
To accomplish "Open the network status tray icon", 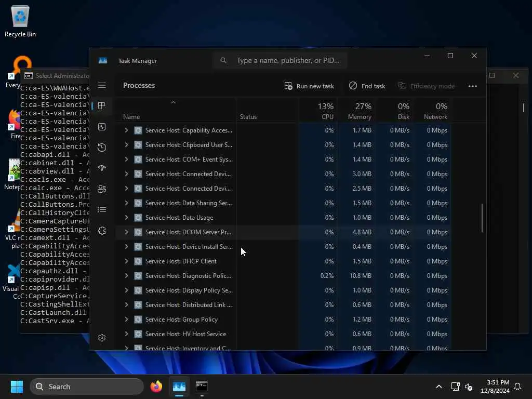I will click(455, 387).
